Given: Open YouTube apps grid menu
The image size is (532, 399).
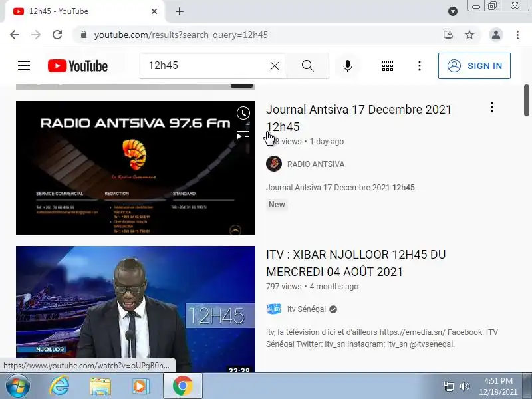Looking at the screenshot, I should coord(388,66).
